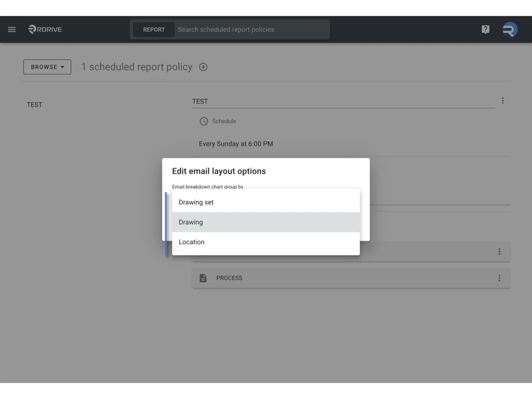Expand the BROWSE dropdown
This screenshot has width=532, height=399.
47,66
